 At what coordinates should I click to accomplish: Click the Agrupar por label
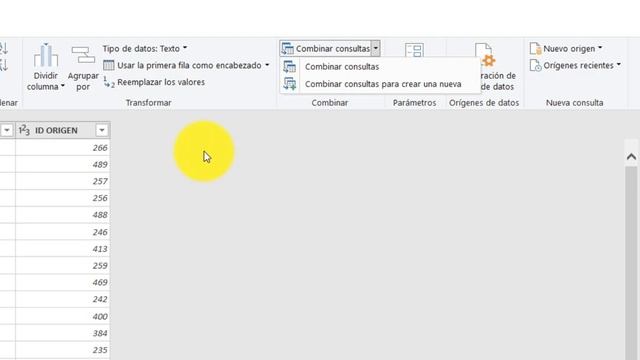click(83, 81)
